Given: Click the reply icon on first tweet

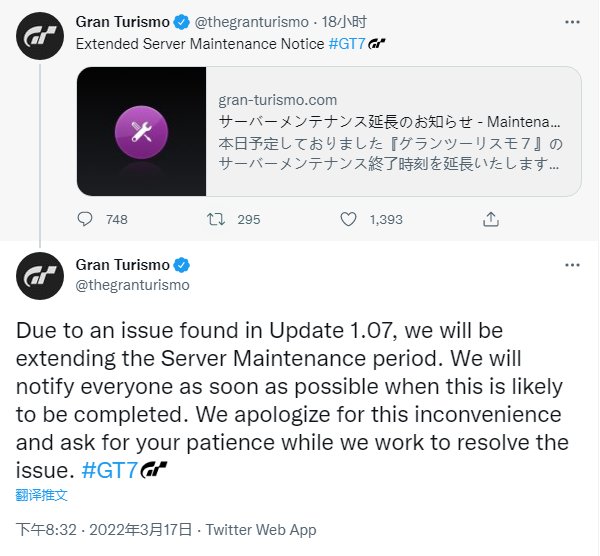Looking at the screenshot, I should tap(86, 219).
